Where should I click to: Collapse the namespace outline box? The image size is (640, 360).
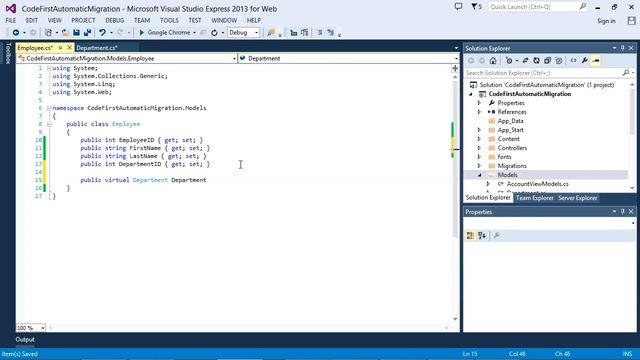click(49, 108)
